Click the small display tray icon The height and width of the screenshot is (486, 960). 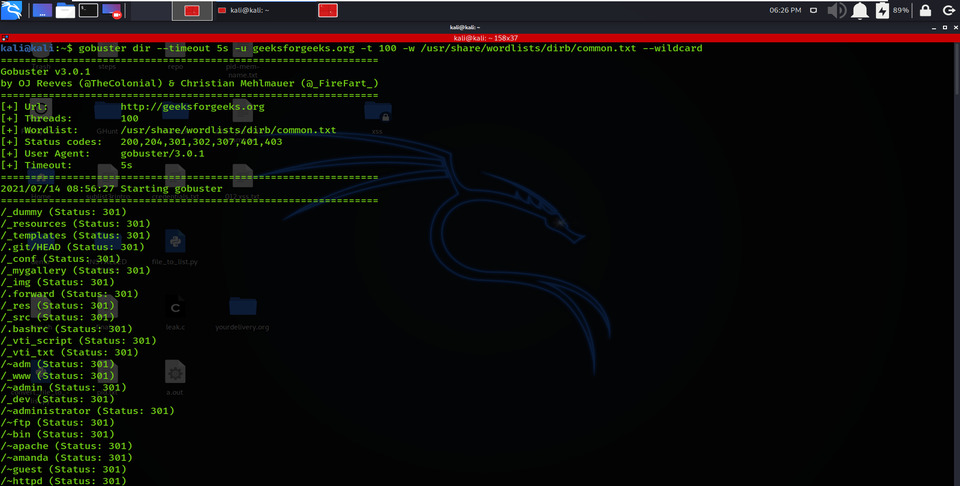tap(814, 10)
